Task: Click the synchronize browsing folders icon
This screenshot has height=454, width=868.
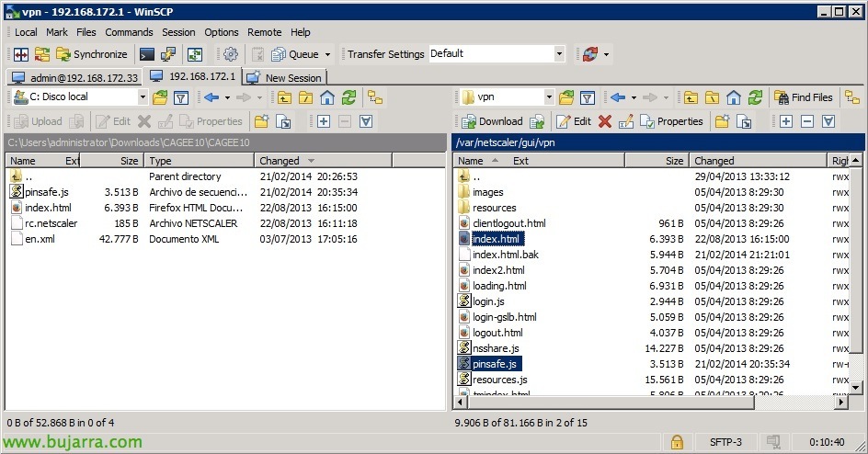Action: 42,54
